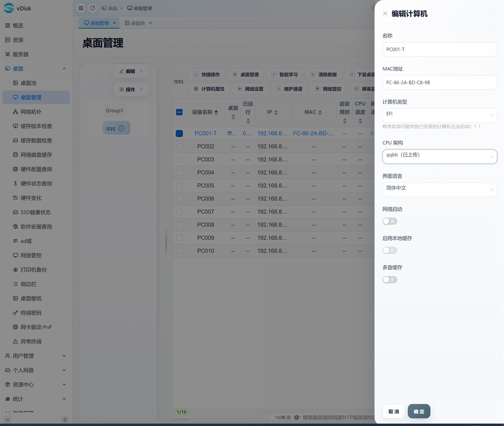Viewport: 504px width, 426px height.
Task: Open 桌面池 in the sidebar
Action: pyautogui.click(x=36, y=83)
